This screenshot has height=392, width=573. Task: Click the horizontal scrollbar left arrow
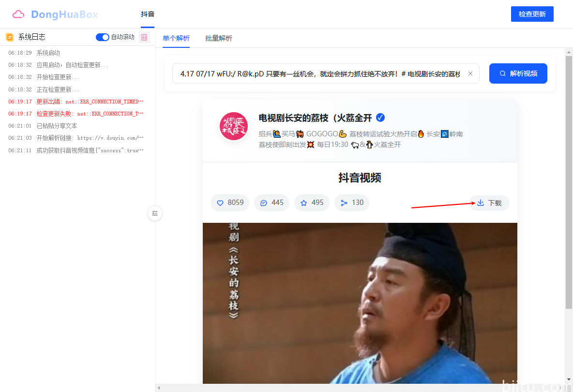click(x=159, y=388)
